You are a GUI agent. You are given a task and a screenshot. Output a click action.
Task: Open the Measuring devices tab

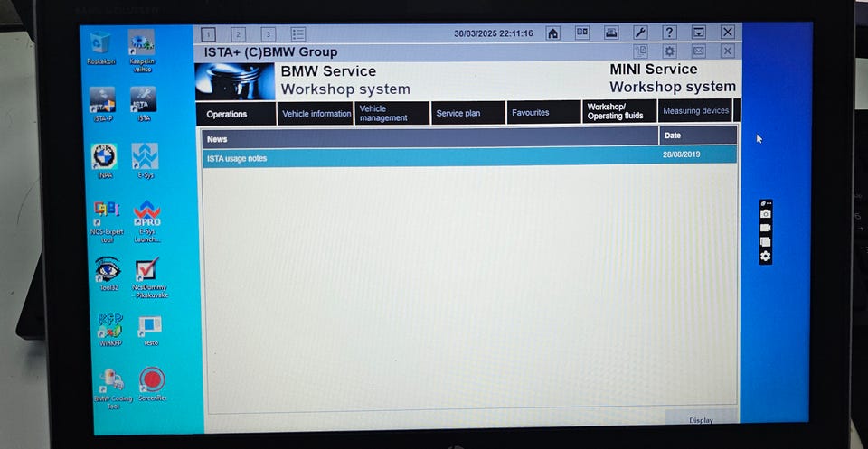tap(695, 110)
